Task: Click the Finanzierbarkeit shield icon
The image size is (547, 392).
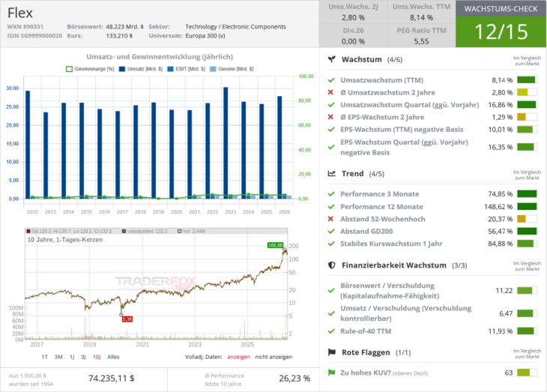Action: pos(332,265)
